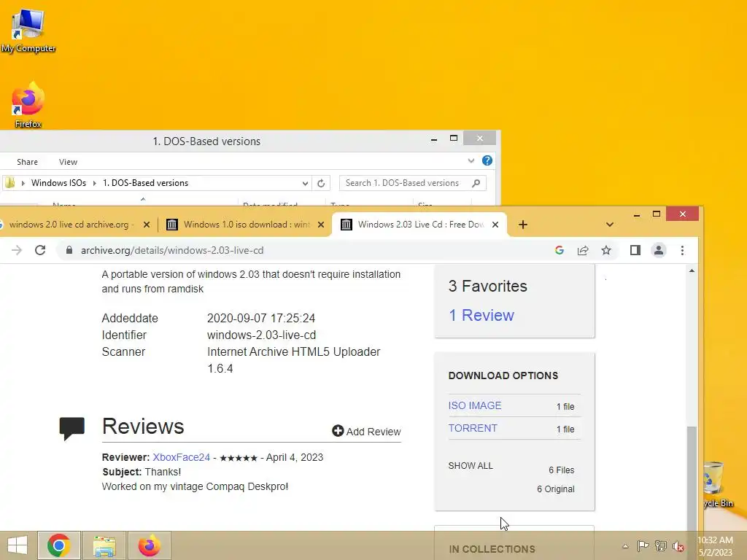This screenshot has width=747, height=560.
Task: Click the network icon in the system tray
Action: tap(661, 545)
